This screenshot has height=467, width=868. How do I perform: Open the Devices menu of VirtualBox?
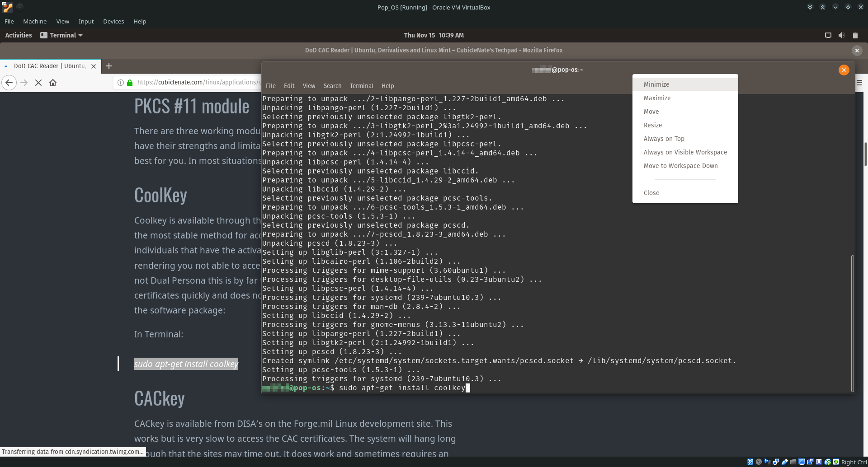point(113,21)
